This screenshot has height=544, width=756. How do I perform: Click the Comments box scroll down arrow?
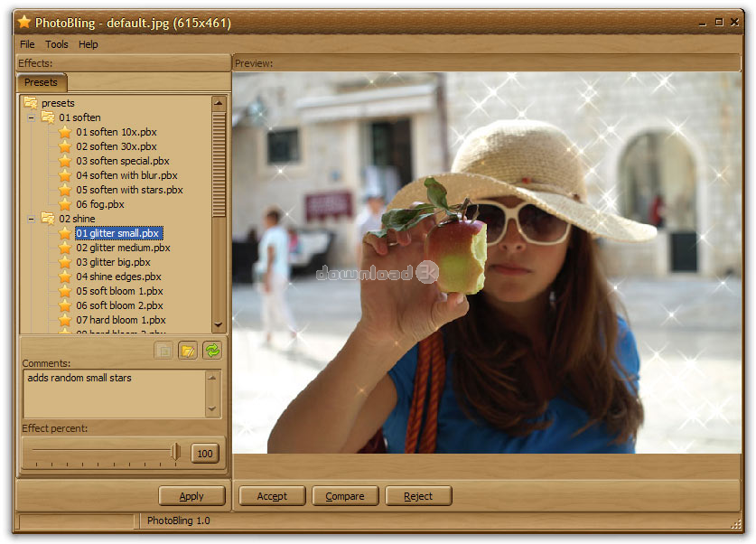[x=211, y=409]
